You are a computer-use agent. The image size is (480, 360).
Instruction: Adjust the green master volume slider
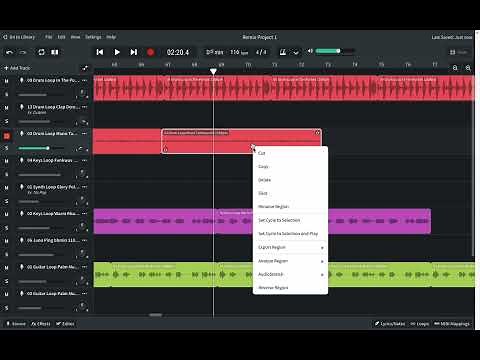coord(335,51)
